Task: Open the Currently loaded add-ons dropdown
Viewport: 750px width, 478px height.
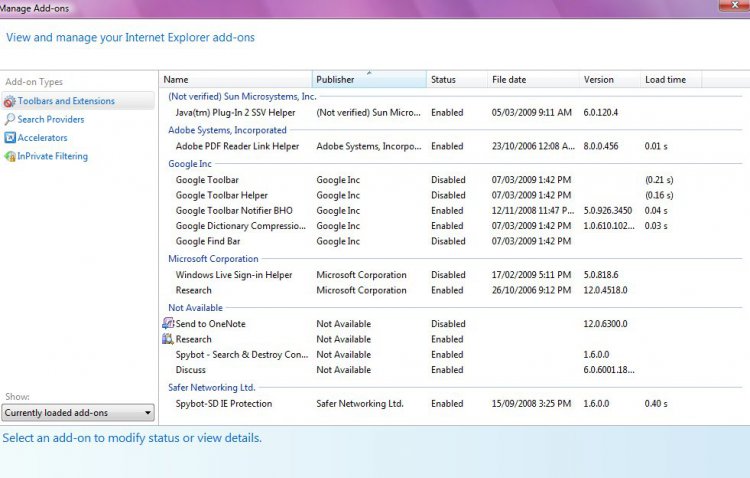Action: pos(78,412)
